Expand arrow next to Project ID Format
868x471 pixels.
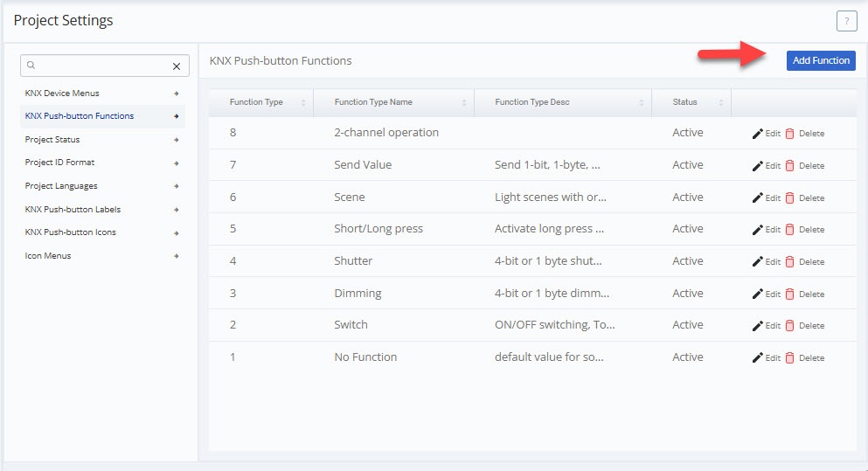click(176, 163)
